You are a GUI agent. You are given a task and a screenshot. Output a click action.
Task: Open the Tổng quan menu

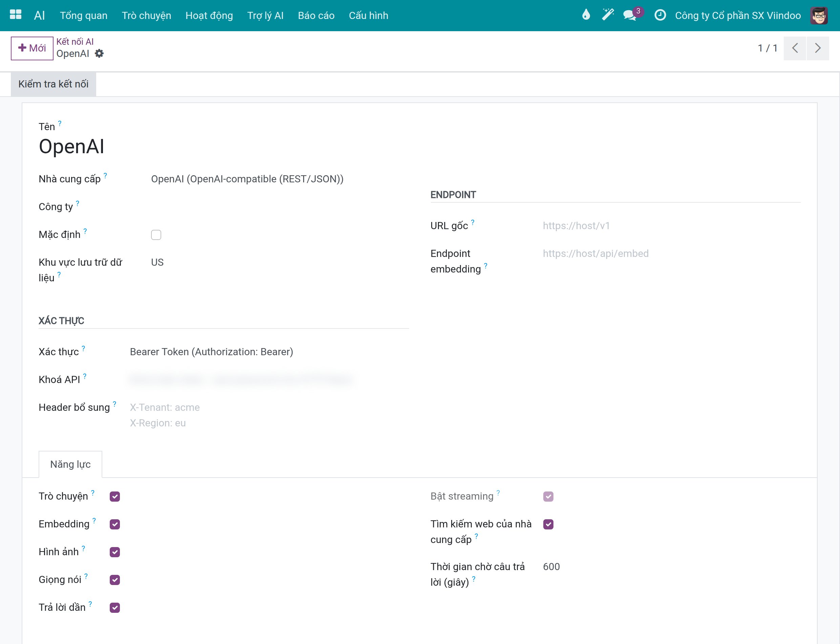(x=84, y=15)
